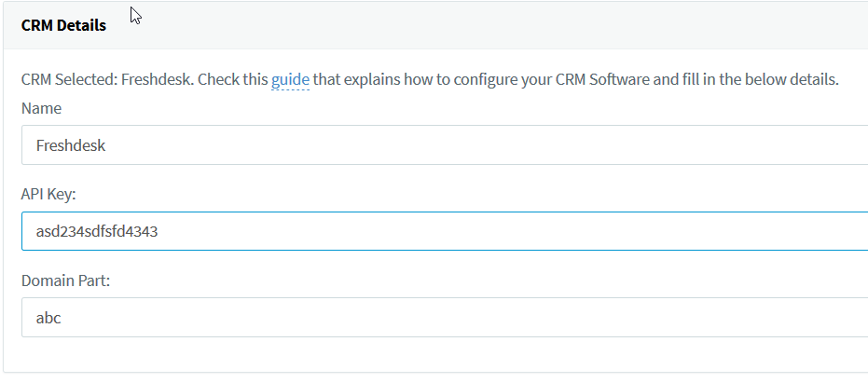Image resolution: width=868 pixels, height=383 pixels.
Task: Place cursor on 'abc' domain value
Action: click(48, 318)
